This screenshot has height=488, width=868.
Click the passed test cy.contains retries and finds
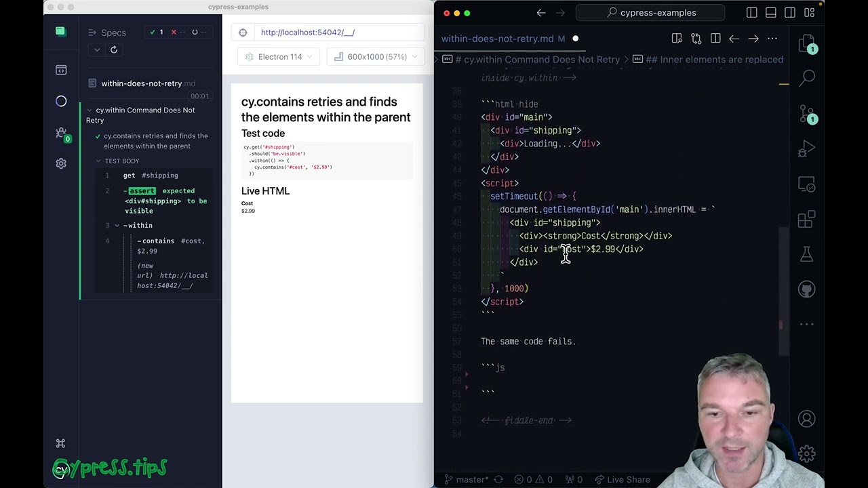151,141
